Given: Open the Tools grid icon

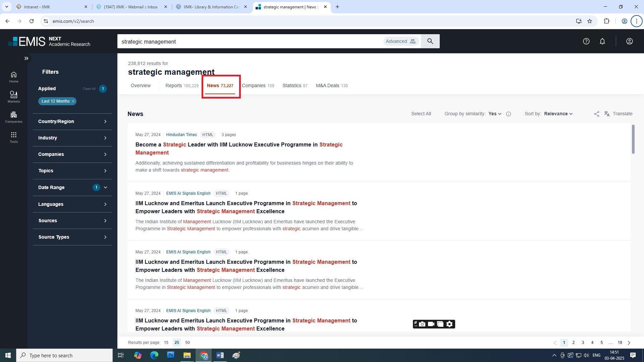Looking at the screenshot, I should click(14, 137).
